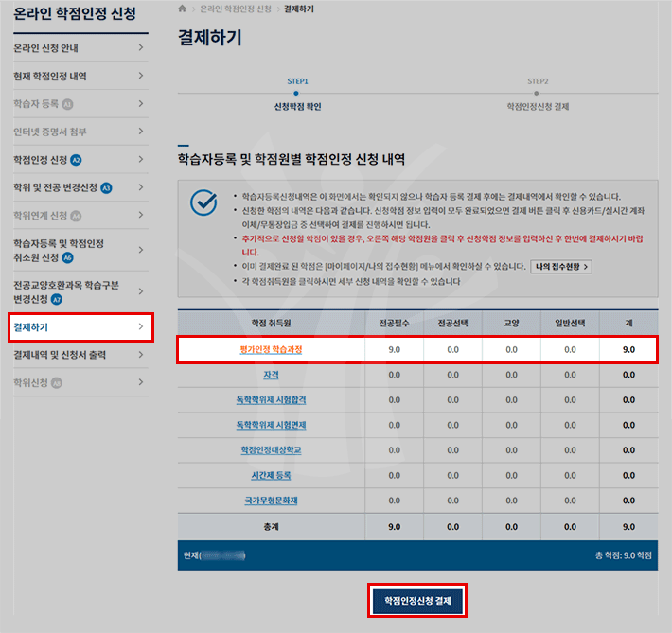
Task: Open the 학점인정 신청 sidebar menu item
Action: click(x=41, y=160)
